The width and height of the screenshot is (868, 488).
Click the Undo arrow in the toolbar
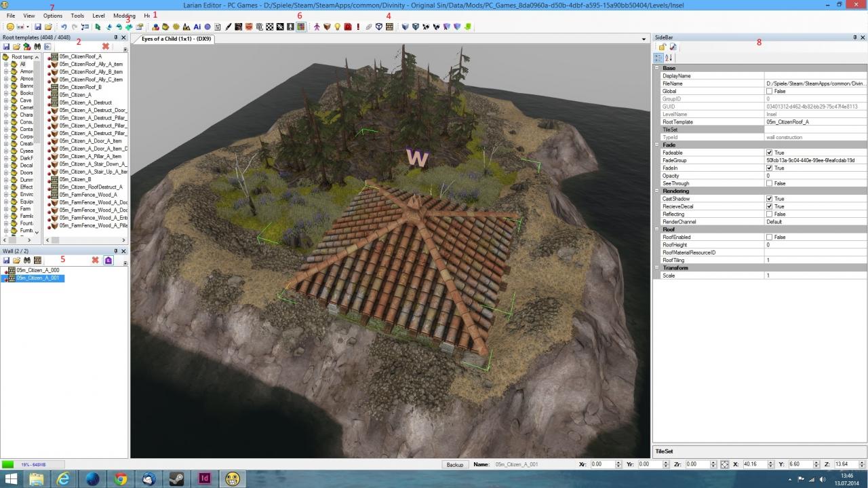click(x=64, y=26)
